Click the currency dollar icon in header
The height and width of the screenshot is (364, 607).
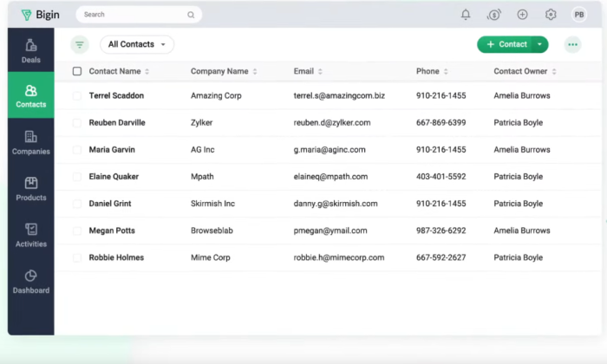(x=493, y=15)
